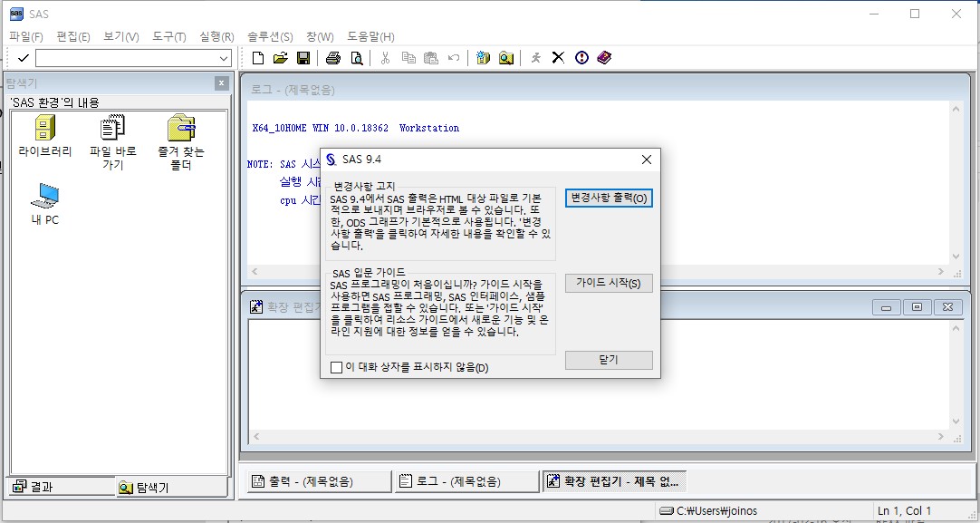Close the SAS 9.4 dialog with X
This screenshot has width=980, height=523.
pyautogui.click(x=647, y=160)
